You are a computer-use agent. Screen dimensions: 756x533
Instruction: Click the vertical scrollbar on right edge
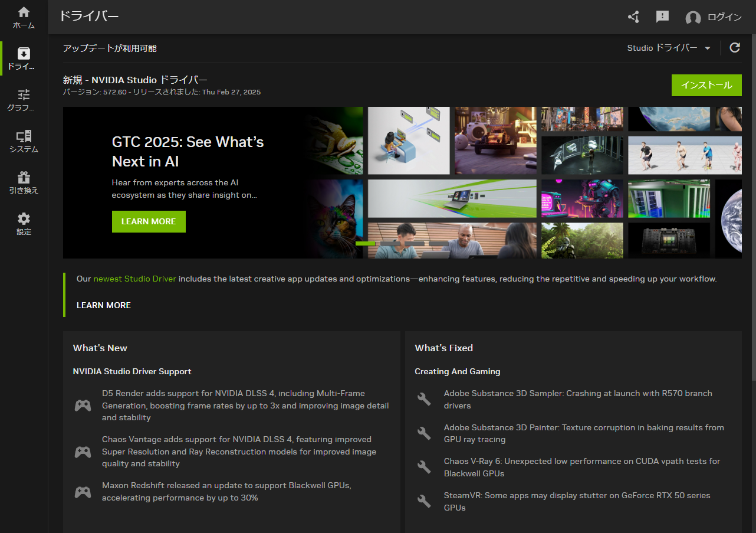pyautogui.click(x=752, y=207)
